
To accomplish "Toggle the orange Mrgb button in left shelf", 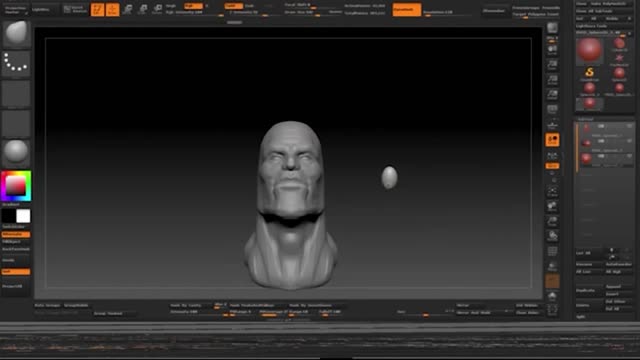I will point(16,234).
